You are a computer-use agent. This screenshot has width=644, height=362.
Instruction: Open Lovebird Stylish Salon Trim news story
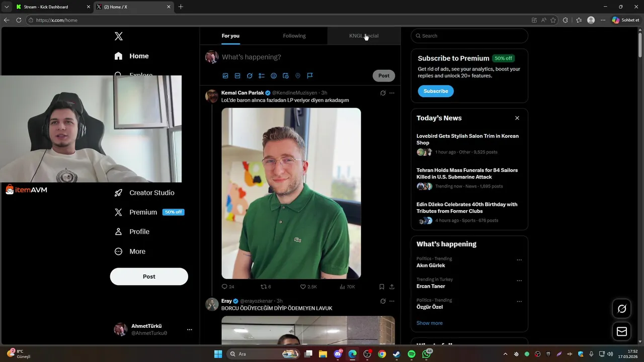[x=467, y=139]
